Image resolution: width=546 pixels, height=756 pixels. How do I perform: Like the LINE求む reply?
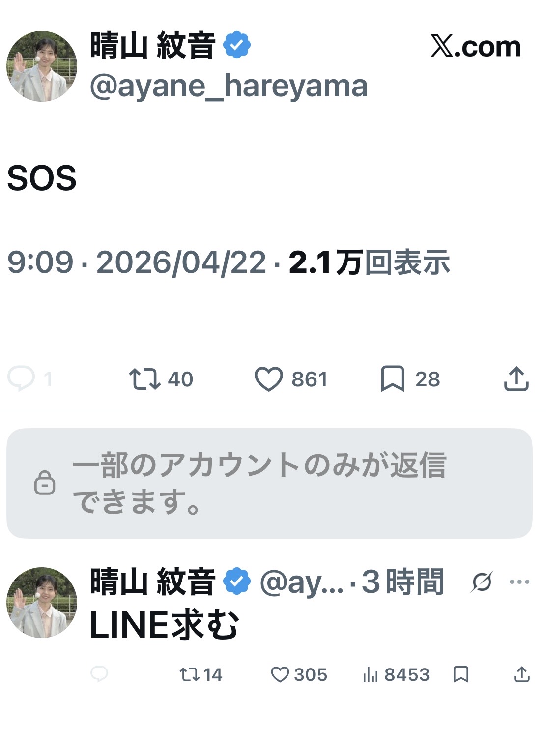(280, 674)
